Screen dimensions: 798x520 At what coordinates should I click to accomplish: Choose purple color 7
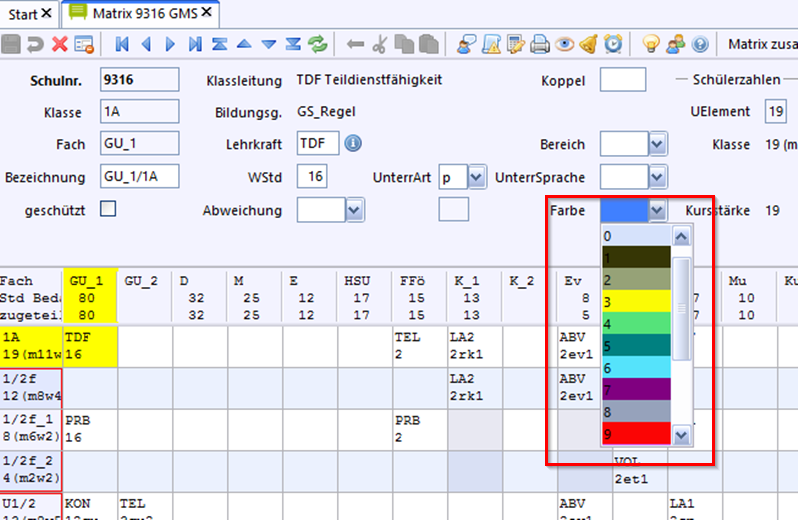636,389
